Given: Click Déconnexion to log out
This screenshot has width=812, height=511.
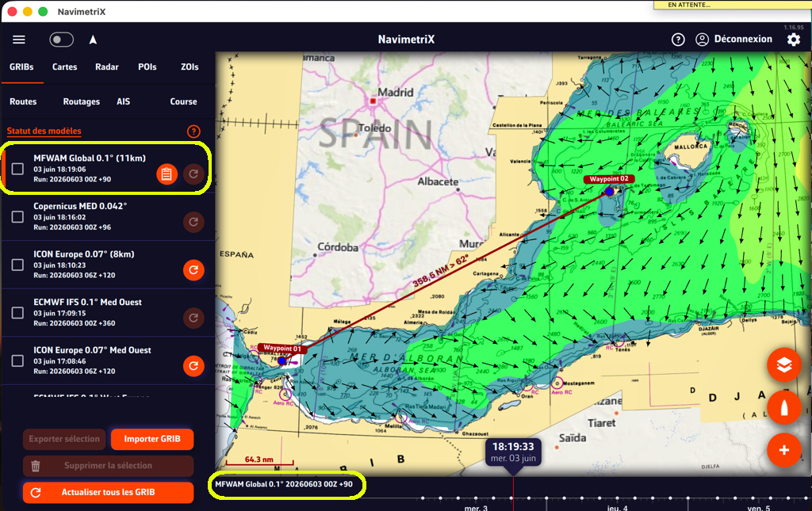Looking at the screenshot, I should pyautogui.click(x=742, y=39).
